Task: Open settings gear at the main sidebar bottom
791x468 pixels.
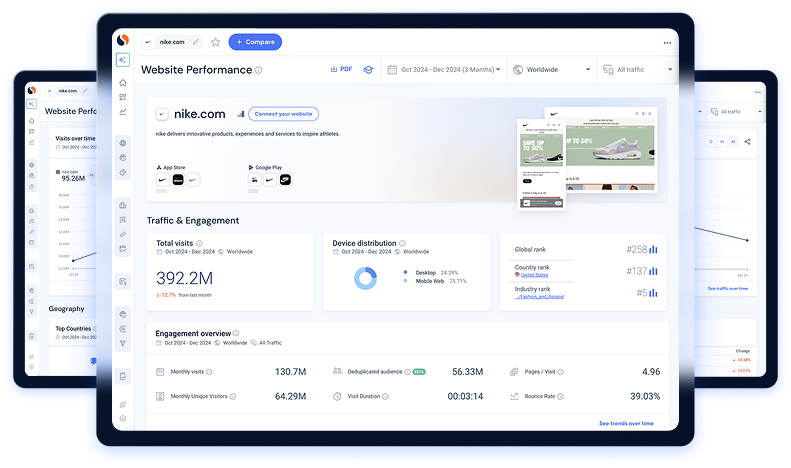Action: [x=123, y=419]
